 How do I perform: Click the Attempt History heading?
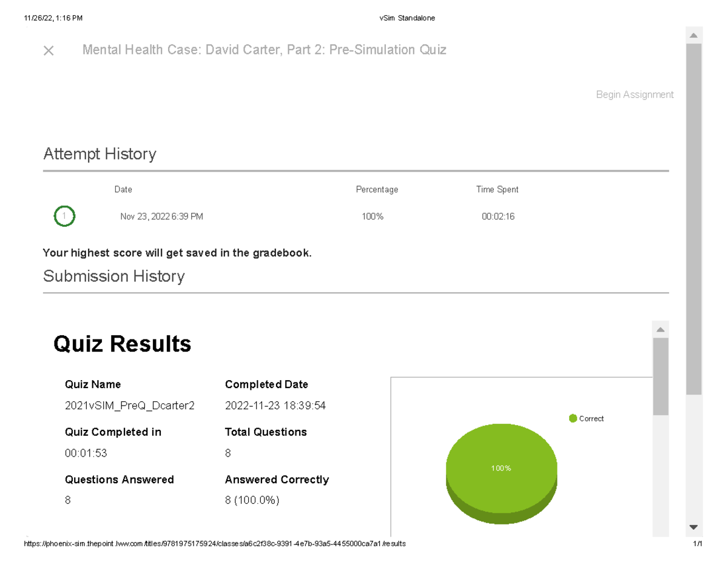tap(99, 154)
